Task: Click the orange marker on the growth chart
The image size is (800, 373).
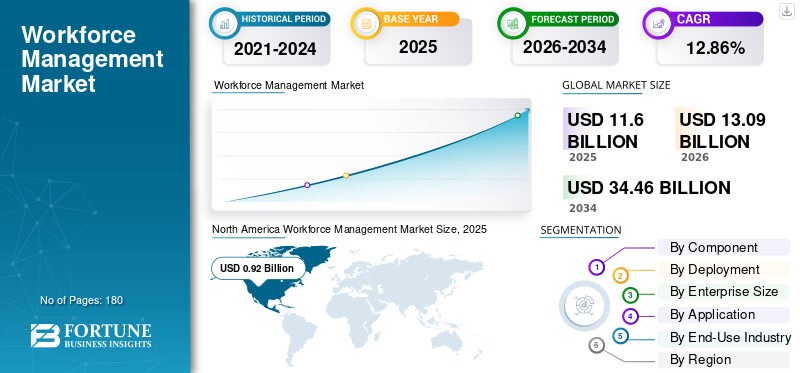Action: coord(346,176)
